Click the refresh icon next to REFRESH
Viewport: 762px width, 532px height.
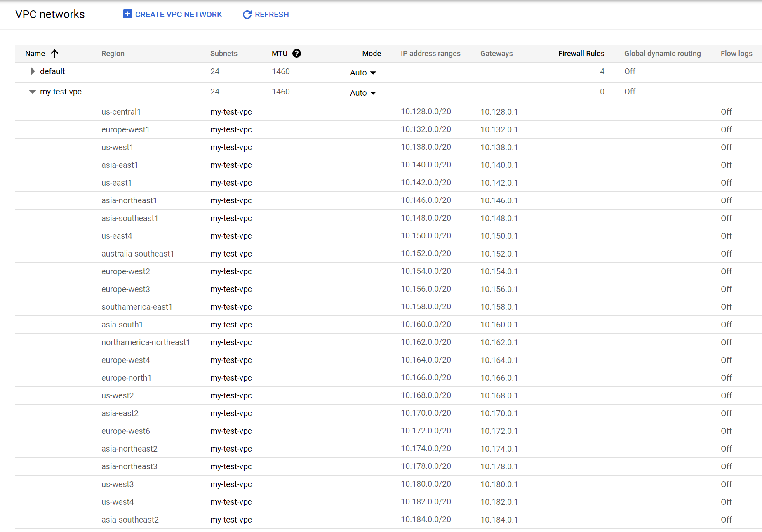click(247, 14)
